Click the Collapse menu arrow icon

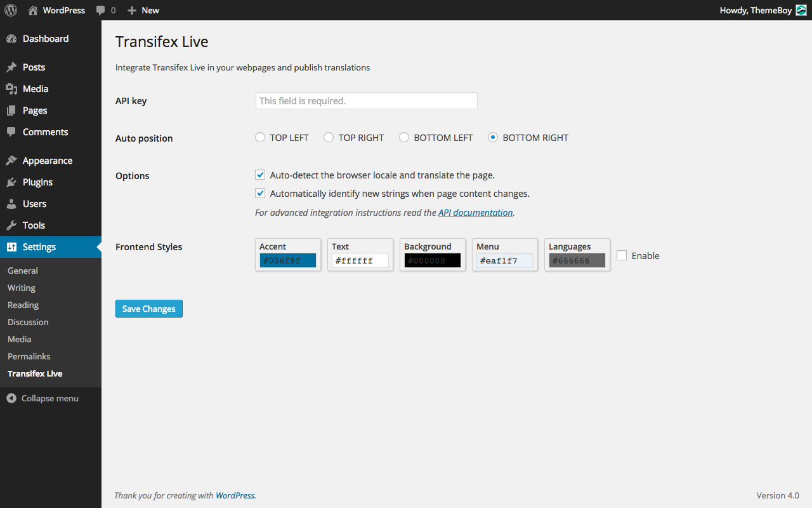point(11,398)
